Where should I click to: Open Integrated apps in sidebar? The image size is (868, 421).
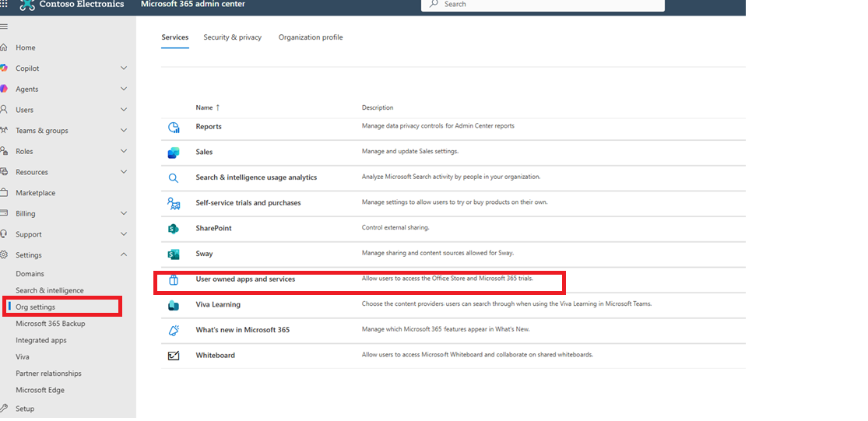point(41,340)
